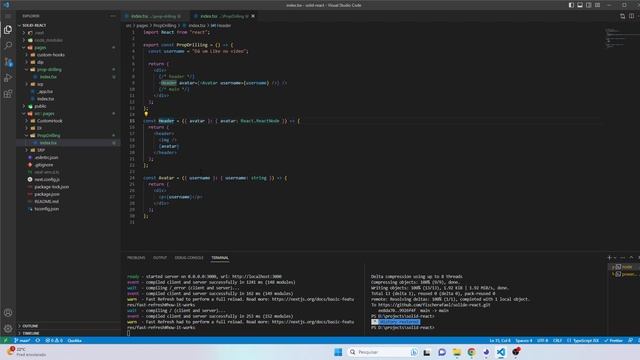Image resolution: width=640 pixels, height=360 pixels.
Task: Open Windows Start menu
Action: pyautogui.click(x=338, y=352)
